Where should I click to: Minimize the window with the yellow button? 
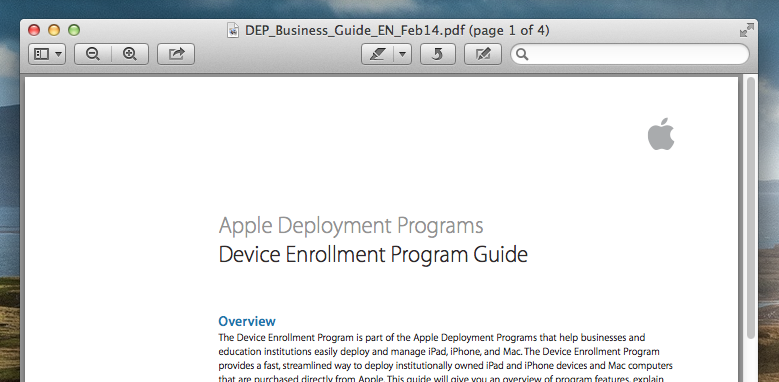tap(54, 30)
